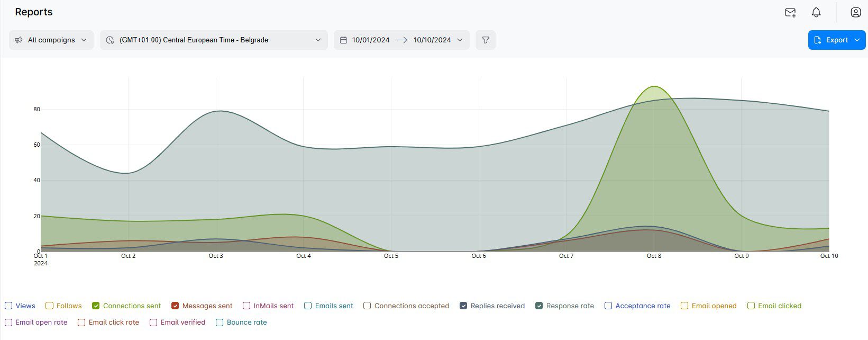The width and height of the screenshot is (868, 340).
Task: Enable the Email verified checkbox
Action: (153, 322)
